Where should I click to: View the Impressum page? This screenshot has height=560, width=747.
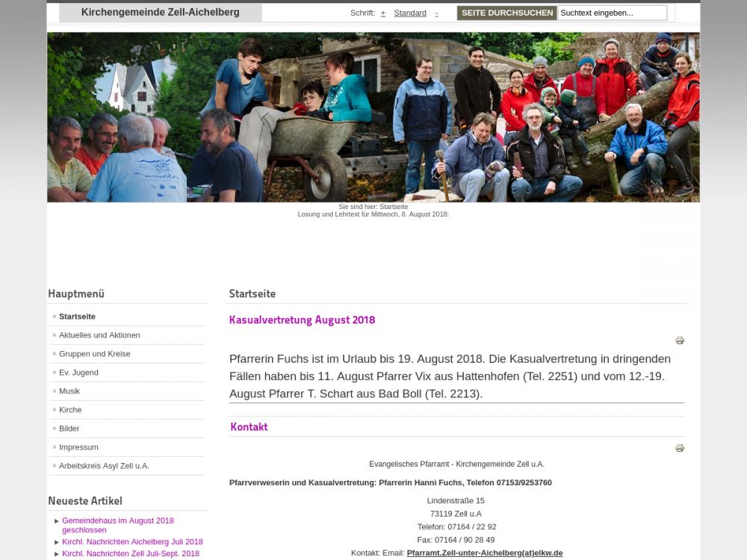(x=78, y=447)
